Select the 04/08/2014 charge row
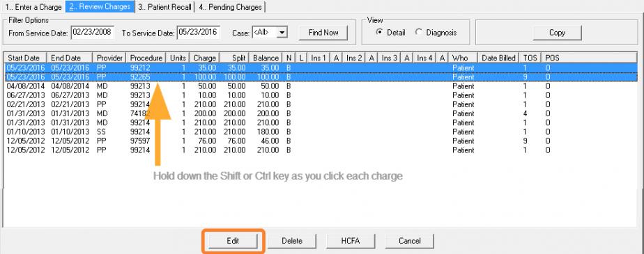644x254 pixels. click(321, 86)
